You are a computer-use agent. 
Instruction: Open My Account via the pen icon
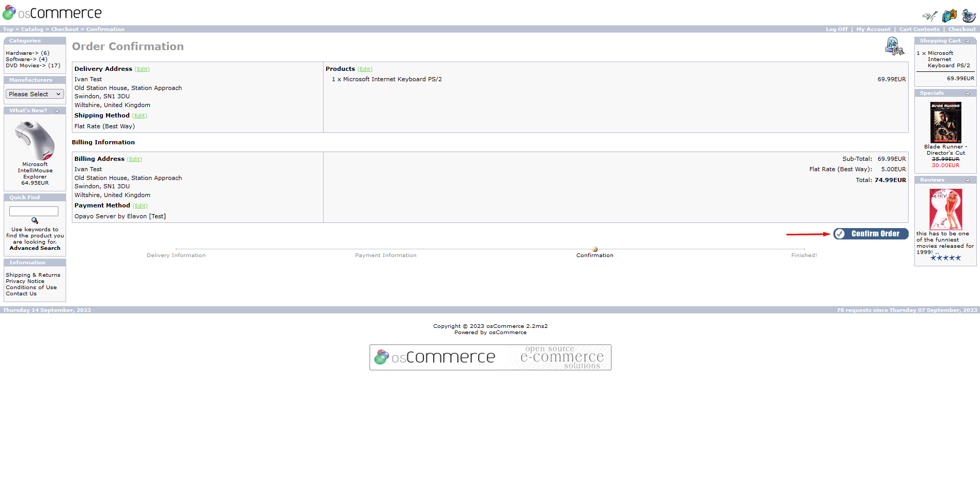pyautogui.click(x=930, y=16)
